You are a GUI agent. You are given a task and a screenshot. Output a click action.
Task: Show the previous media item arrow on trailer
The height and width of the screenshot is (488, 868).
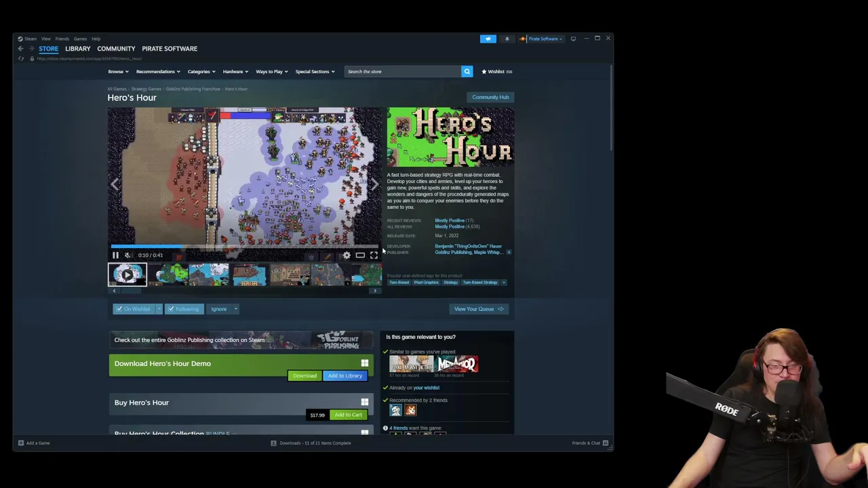coord(115,184)
